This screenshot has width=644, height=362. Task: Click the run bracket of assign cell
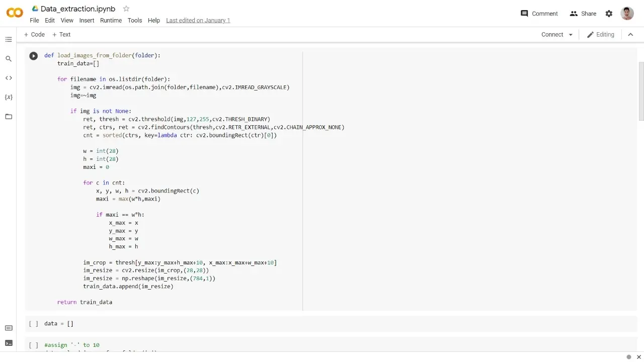click(x=33, y=345)
